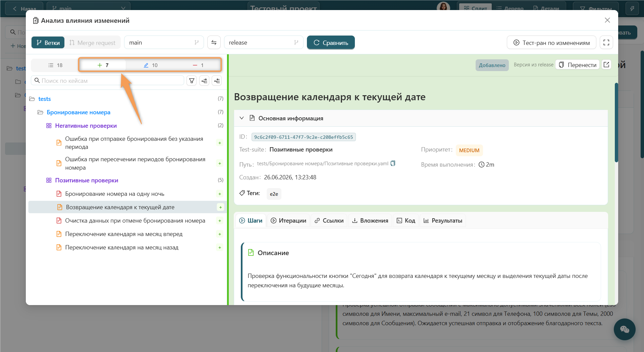
Task: Show 7 added cases filter
Action: click(x=103, y=65)
